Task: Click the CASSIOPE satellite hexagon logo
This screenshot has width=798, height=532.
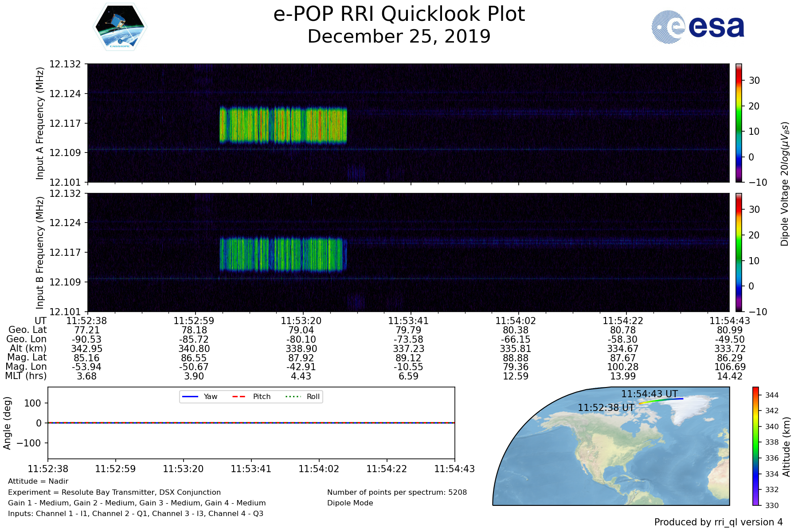Action: click(x=120, y=27)
